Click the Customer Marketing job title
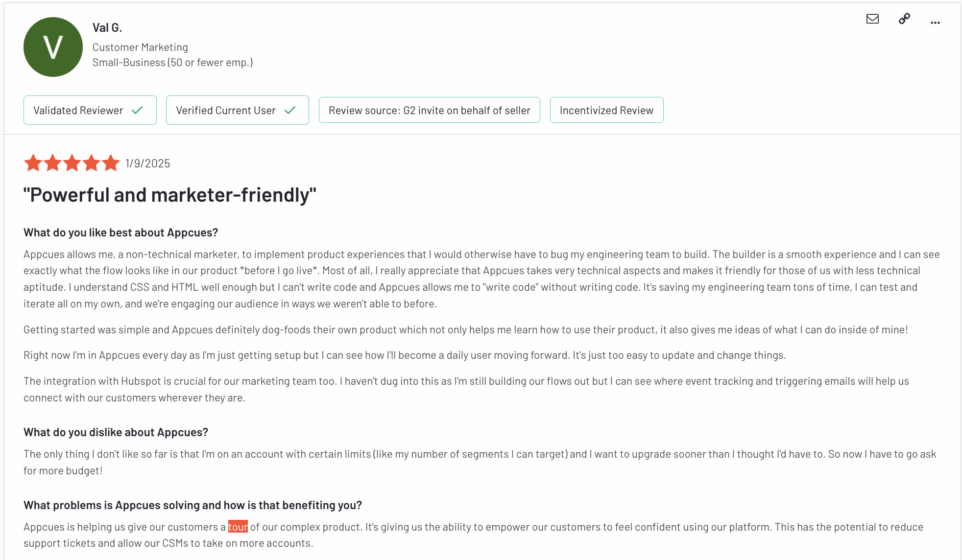 tap(140, 47)
